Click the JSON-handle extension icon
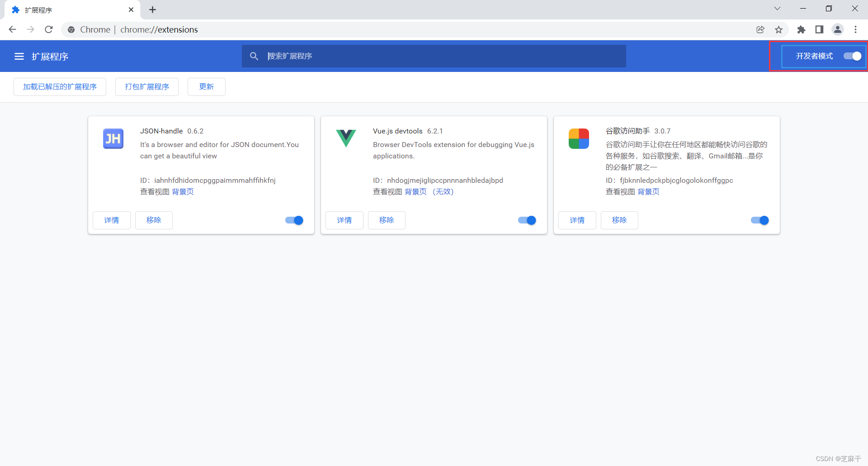The height and width of the screenshot is (466, 868). pos(113,138)
